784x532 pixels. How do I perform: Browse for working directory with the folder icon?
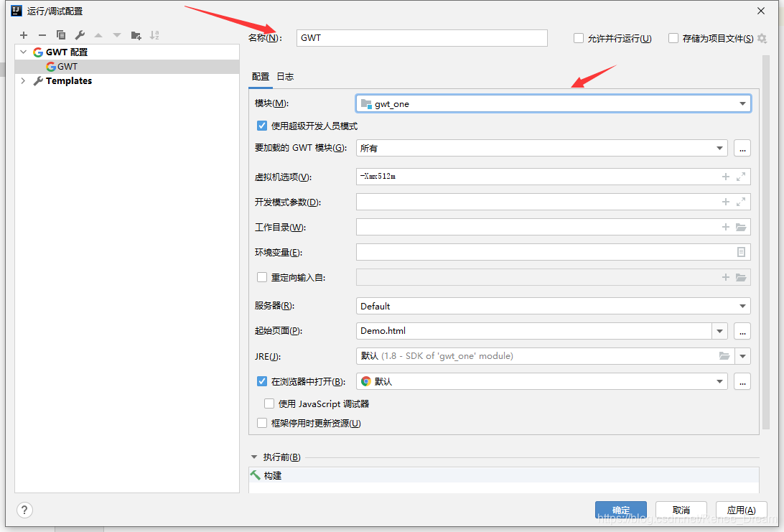tap(741, 227)
